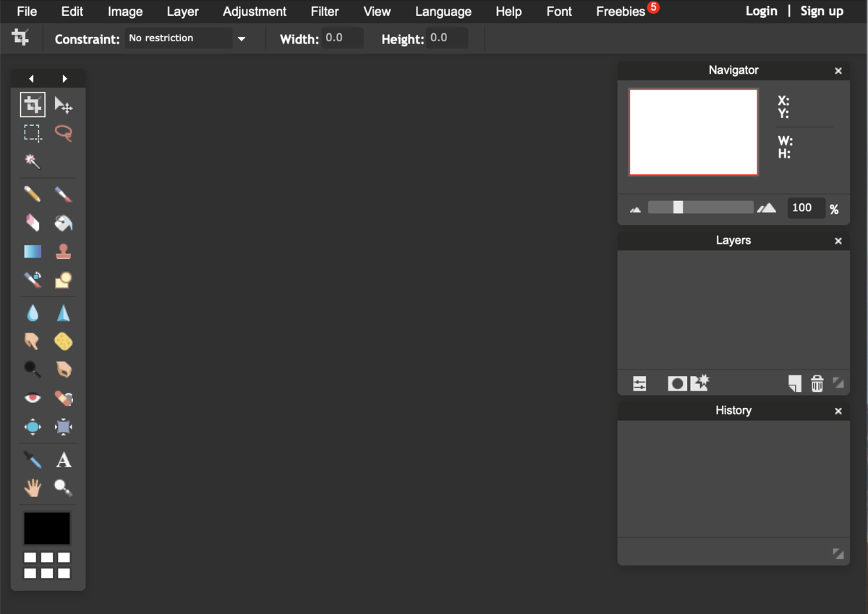
Task: Collapse toolbox with the left arrow
Action: [x=31, y=79]
